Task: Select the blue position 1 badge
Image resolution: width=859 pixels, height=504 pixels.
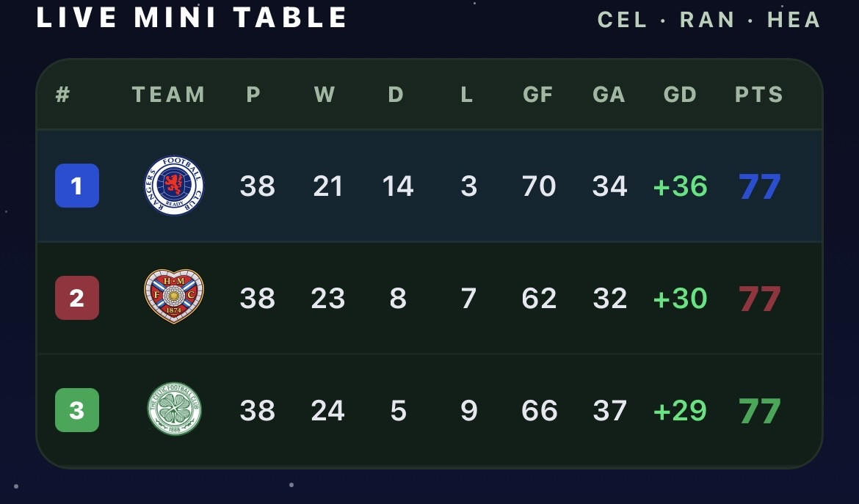Action: pos(77,186)
